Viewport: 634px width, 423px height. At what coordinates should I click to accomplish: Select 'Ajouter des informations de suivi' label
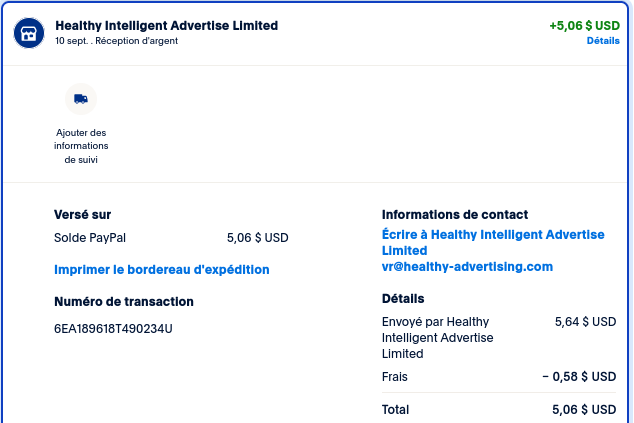tap(81, 146)
